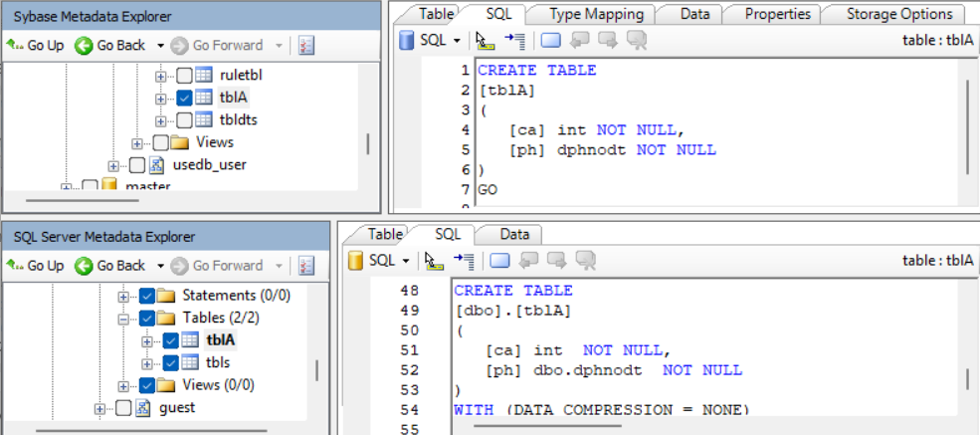Screen dimensions: 980x435
Task: Click Go Up in Sybase Metadata Explorer
Action: click(x=35, y=46)
